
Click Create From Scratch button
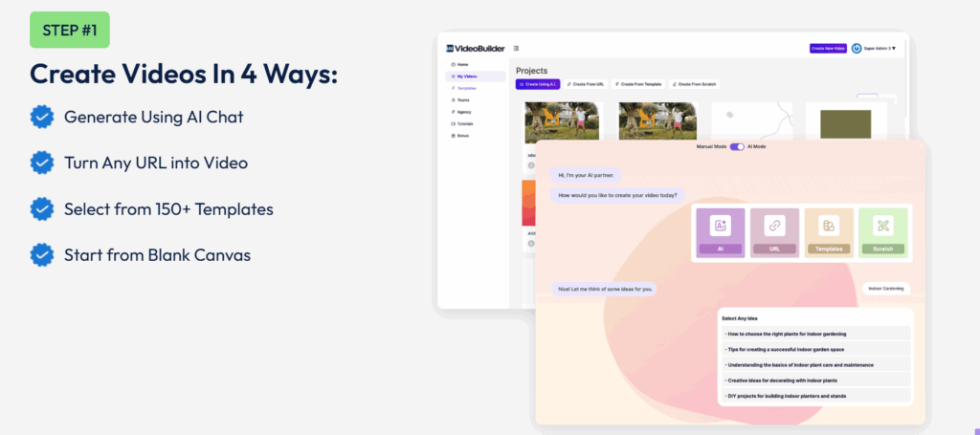(694, 83)
